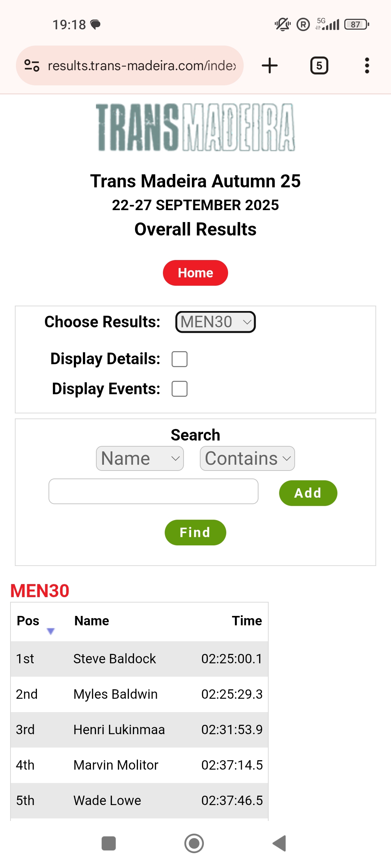The width and height of the screenshot is (391, 868).
Task: Tap the Android back navigation button
Action: (x=279, y=843)
